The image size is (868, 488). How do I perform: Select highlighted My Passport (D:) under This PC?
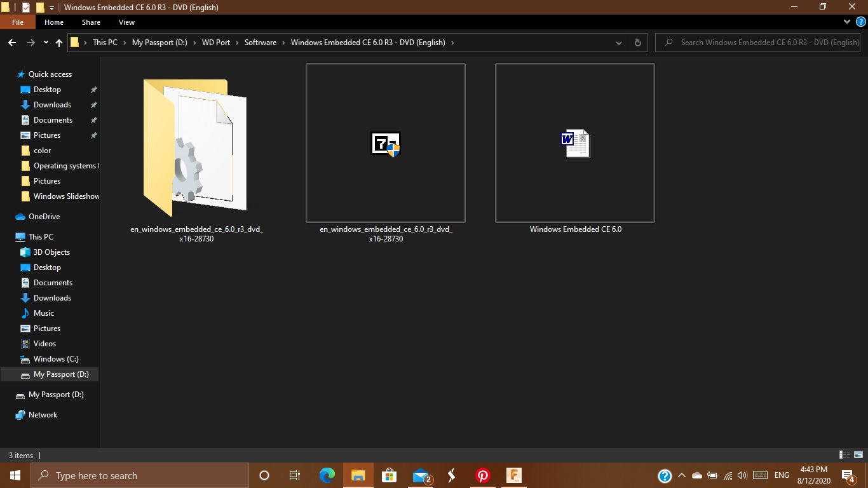click(50, 374)
